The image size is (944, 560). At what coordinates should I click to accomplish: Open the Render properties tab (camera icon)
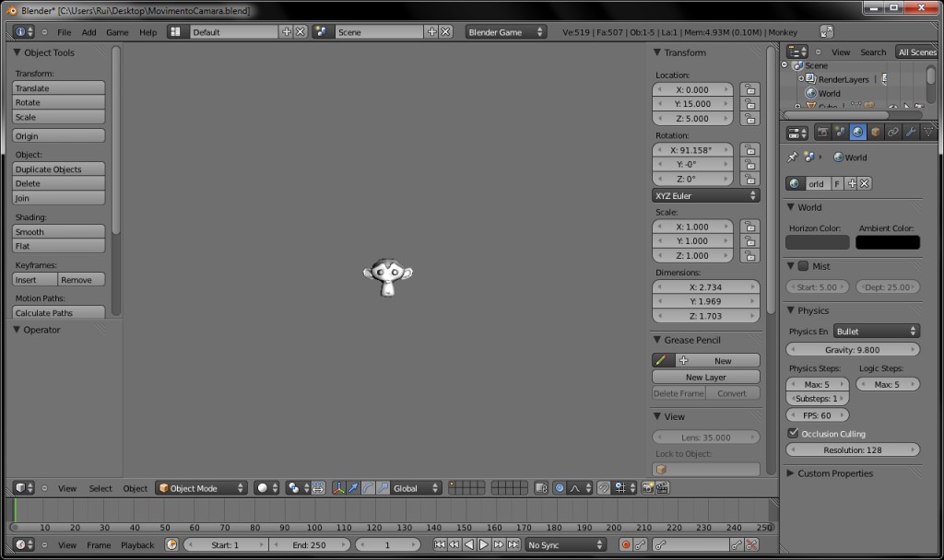[x=822, y=132]
